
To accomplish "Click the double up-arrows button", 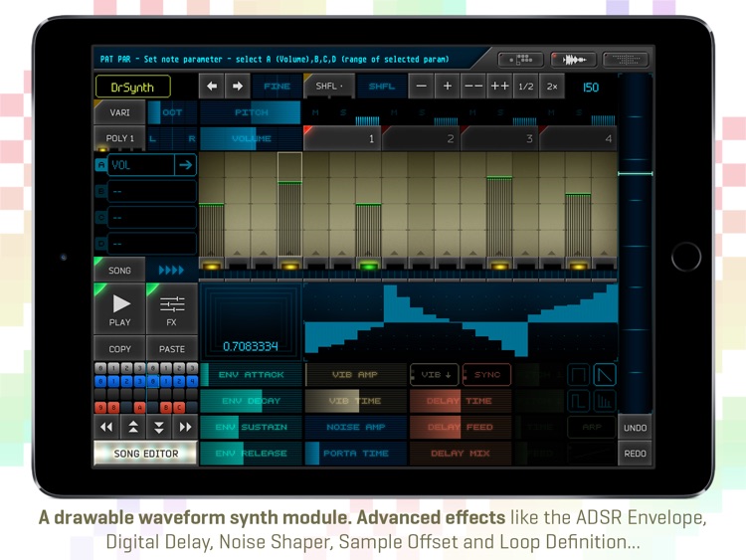I will (132, 428).
